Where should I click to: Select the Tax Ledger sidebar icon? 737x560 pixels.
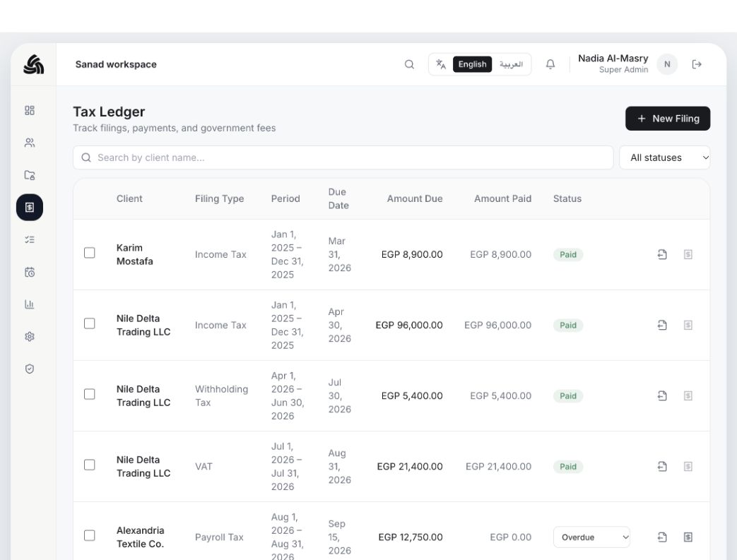[x=30, y=207]
